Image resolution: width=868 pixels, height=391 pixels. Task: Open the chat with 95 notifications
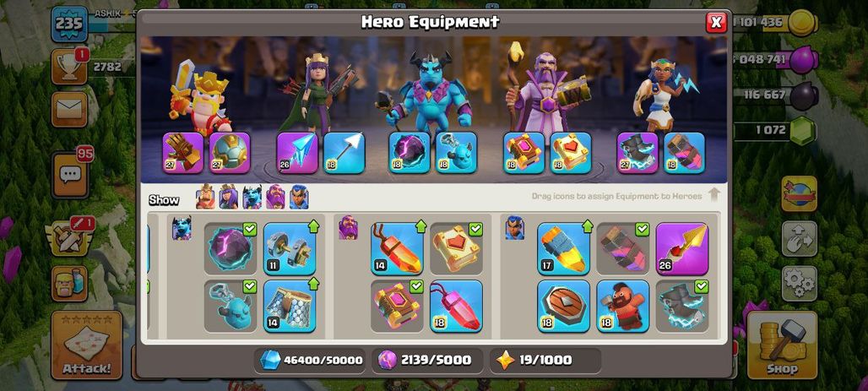point(70,175)
